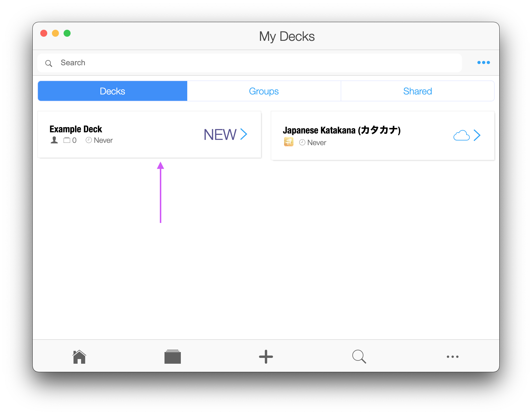Click the person icon under Example Deck
532x415 pixels.
tap(54, 140)
